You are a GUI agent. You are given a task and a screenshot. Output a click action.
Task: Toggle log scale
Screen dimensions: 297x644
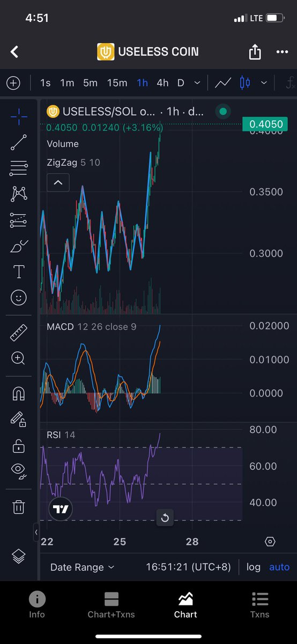tap(253, 567)
